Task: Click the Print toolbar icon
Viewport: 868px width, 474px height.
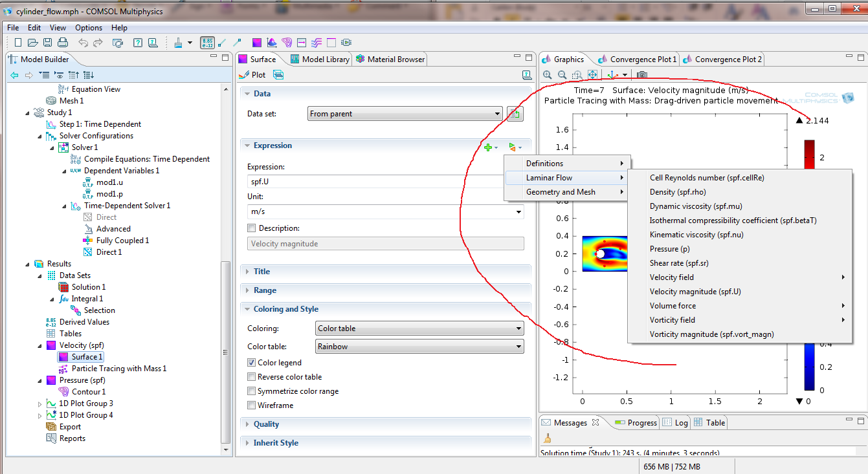Action: click(63, 43)
